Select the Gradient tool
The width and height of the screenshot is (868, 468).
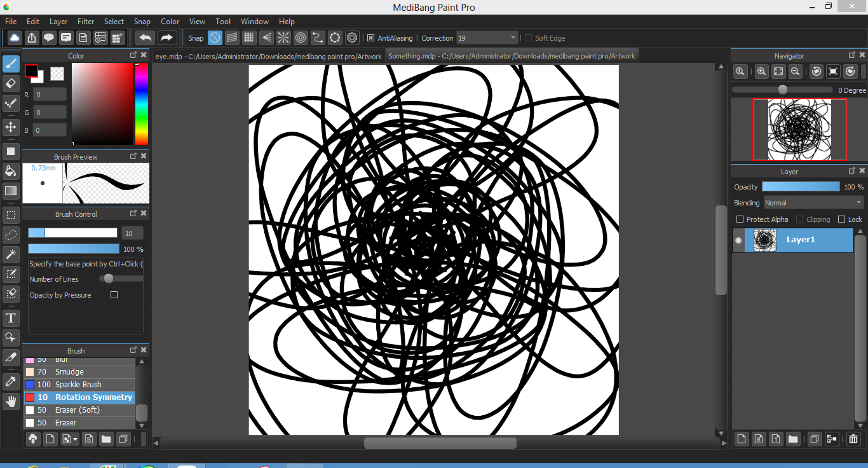(11, 191)
